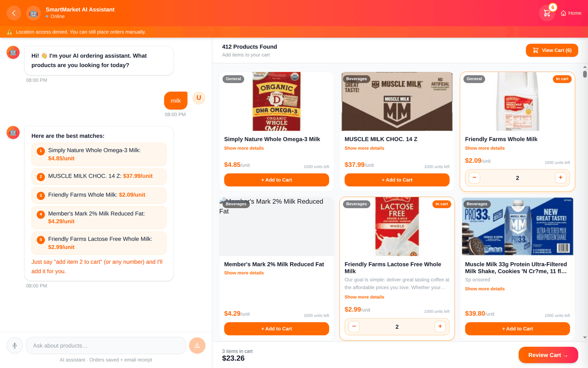Screen dimensions: 588x368
Task: Click the Online status indicator
Action: (x=55, y=16)
